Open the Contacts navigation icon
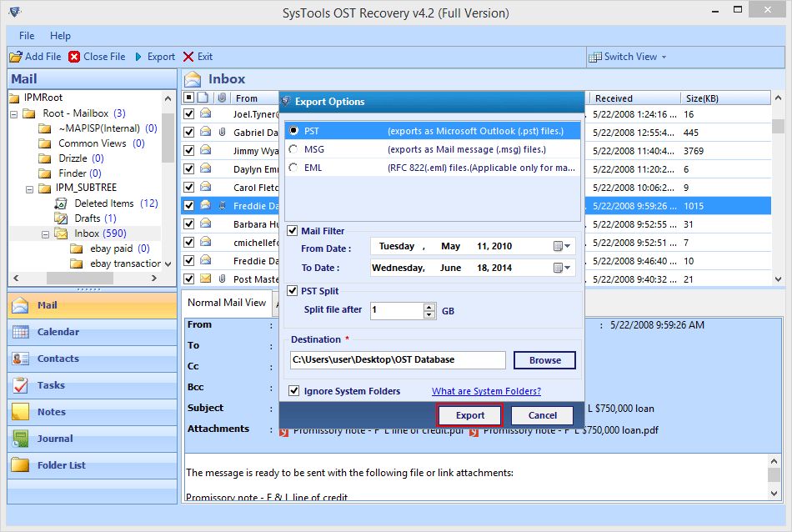Image resolution: width=792 pixels, height=532 pixels. pos(20,359)
